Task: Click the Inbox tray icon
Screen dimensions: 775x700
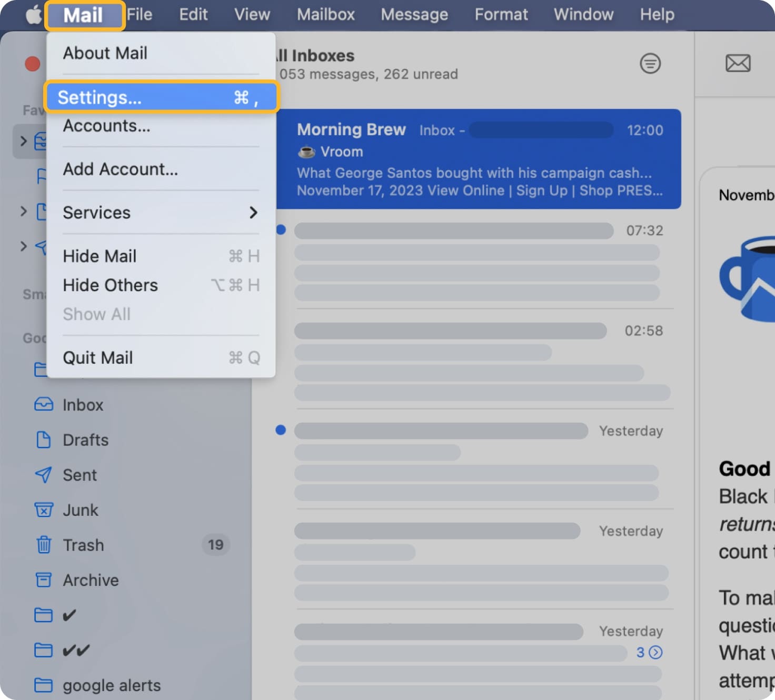Action: [x=44, y=404]
